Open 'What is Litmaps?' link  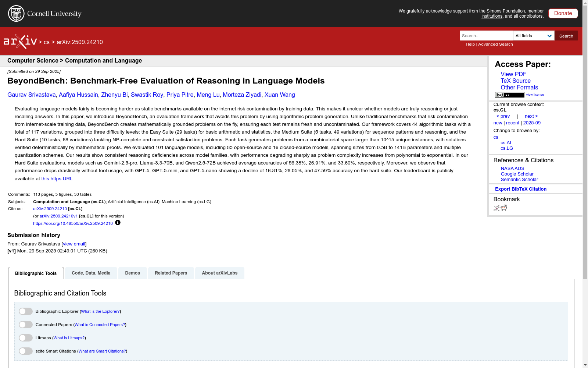point(69,338)
